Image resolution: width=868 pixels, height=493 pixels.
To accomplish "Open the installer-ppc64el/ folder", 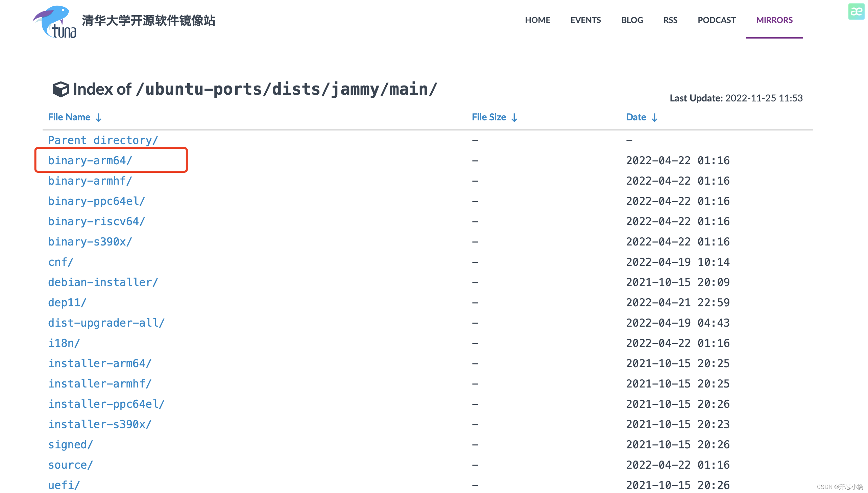I will tap(106, 404).
